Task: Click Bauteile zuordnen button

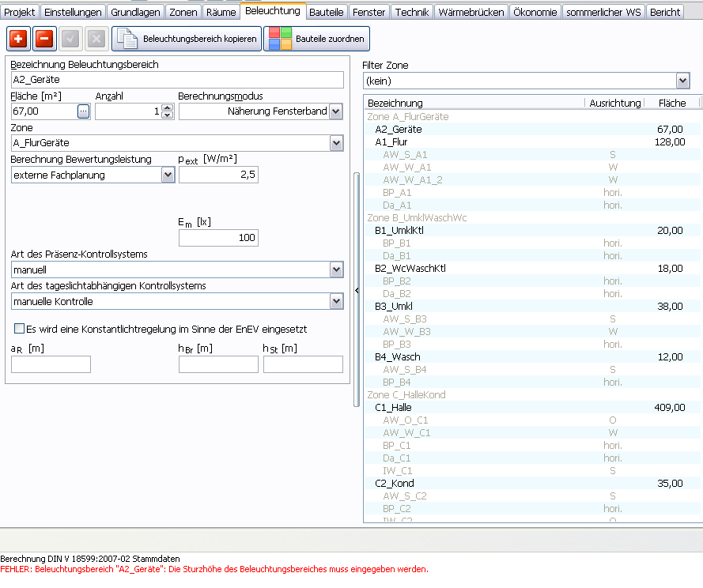Action: tap(316, 39)
